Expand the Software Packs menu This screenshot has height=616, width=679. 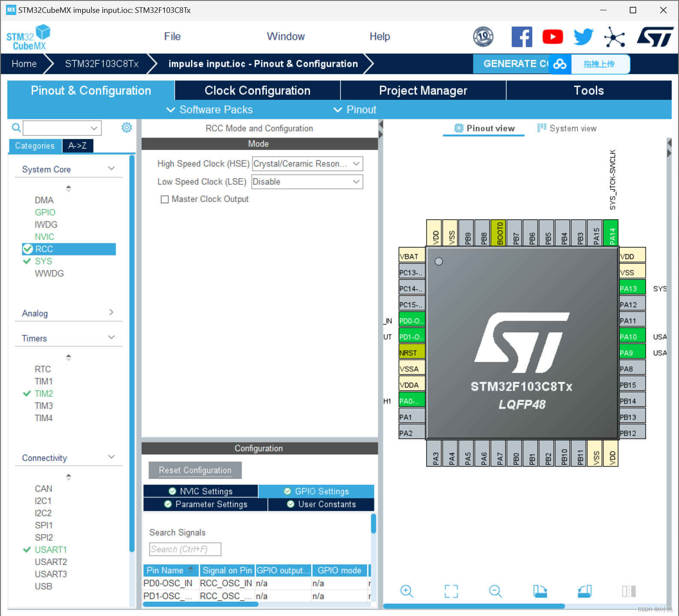click(209, 110)
